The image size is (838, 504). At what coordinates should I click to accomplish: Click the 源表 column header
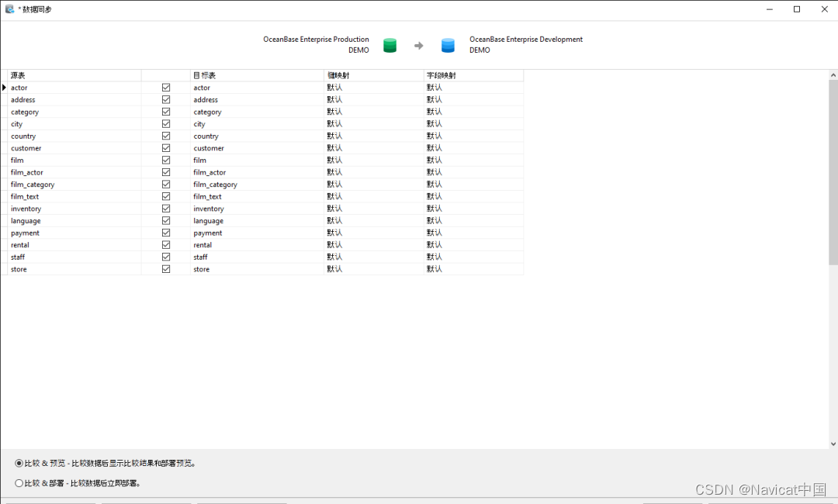74,75
